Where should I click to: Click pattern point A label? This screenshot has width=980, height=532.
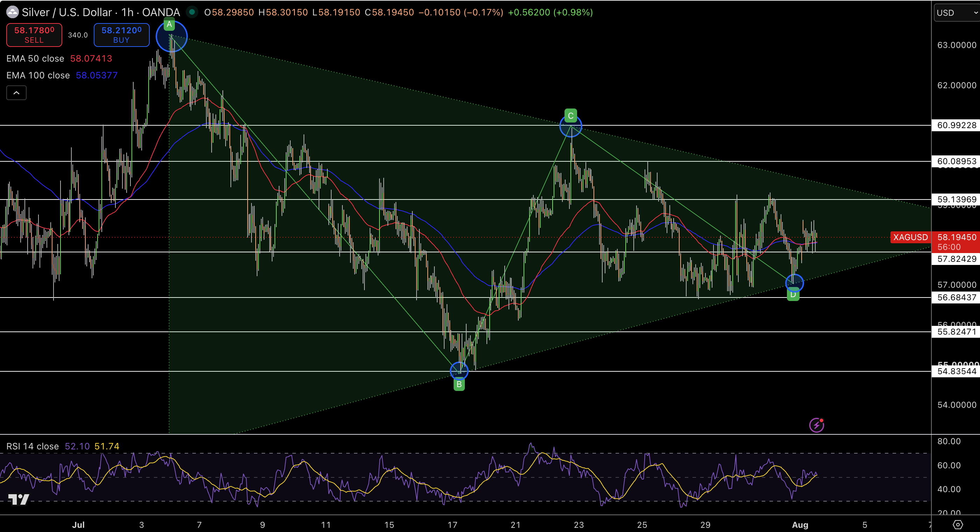[x=169, y=24]
